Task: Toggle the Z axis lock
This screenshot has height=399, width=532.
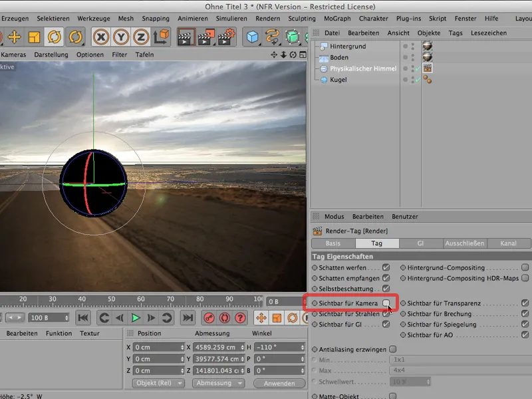Action: pyautogui.click(x=141, y=37)
